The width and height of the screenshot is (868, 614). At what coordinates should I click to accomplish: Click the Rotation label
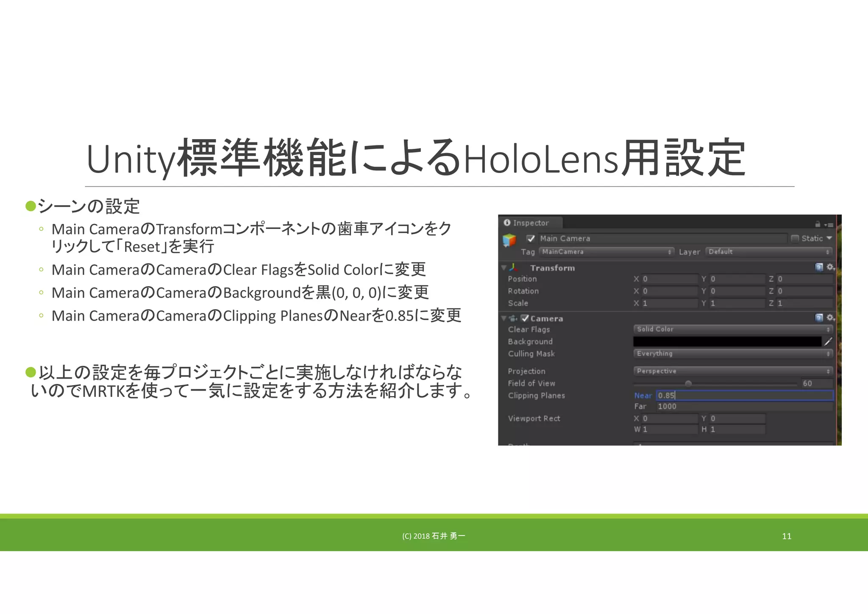523,291
